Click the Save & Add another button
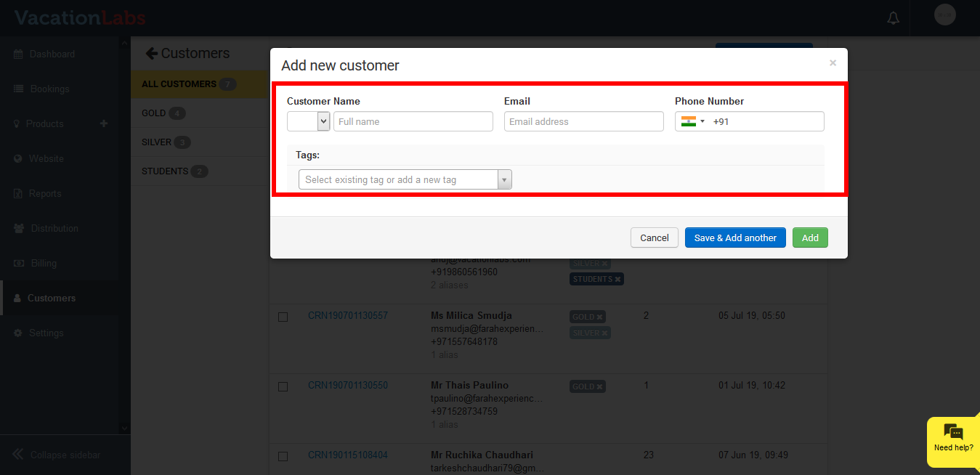The image size is (980, 475). pos(735,238)
